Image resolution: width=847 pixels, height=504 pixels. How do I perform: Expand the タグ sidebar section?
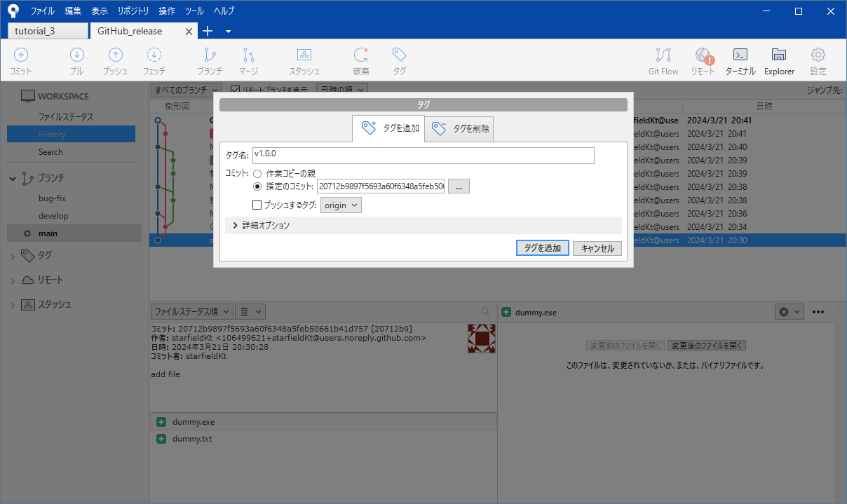[x=13, y=256]
